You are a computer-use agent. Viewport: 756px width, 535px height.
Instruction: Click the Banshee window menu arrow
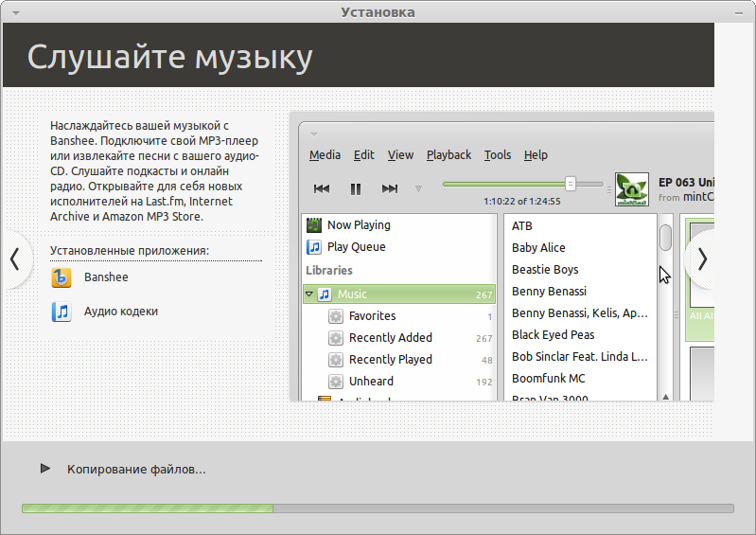314,134
